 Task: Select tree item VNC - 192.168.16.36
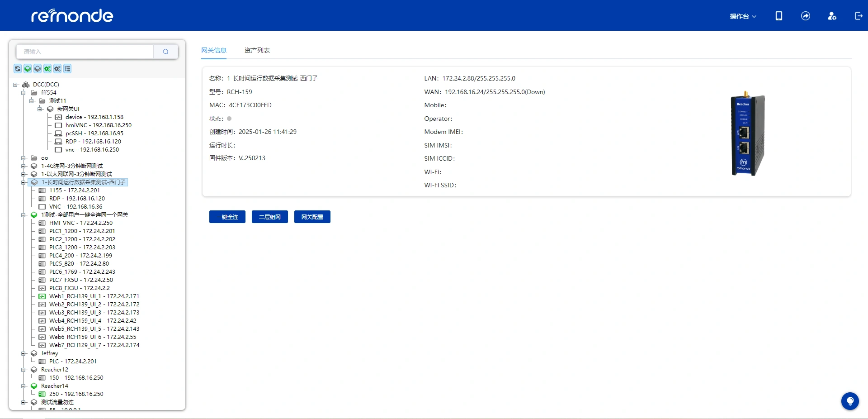tap(75, 207)
